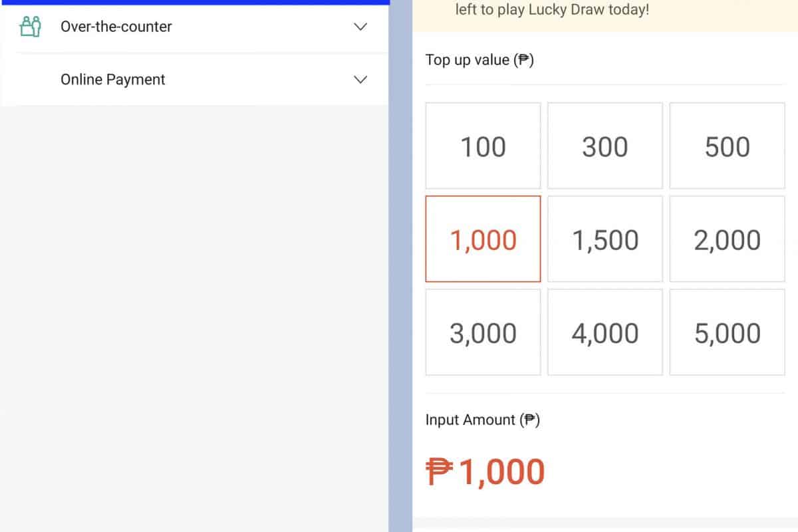Select the 5,000 top up value
Viewport: 798px width, 532px height.
(x=727, y=332)
